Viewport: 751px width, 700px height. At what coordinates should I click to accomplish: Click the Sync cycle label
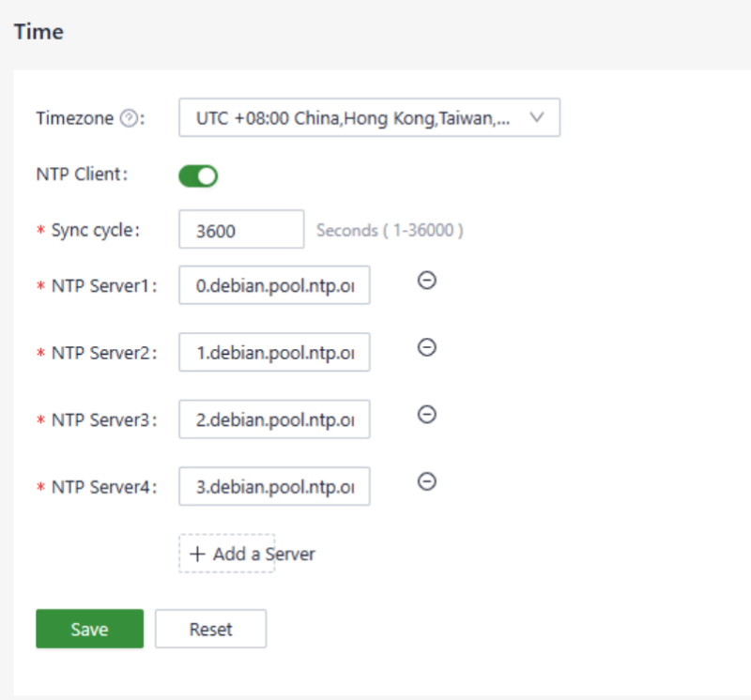[x=95, y=230]
